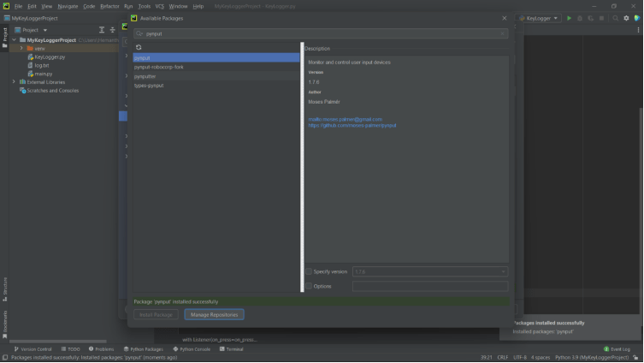644x363 pixels.
Task: Open Search Everywhere magnifier icon
Action: (615, 18)
